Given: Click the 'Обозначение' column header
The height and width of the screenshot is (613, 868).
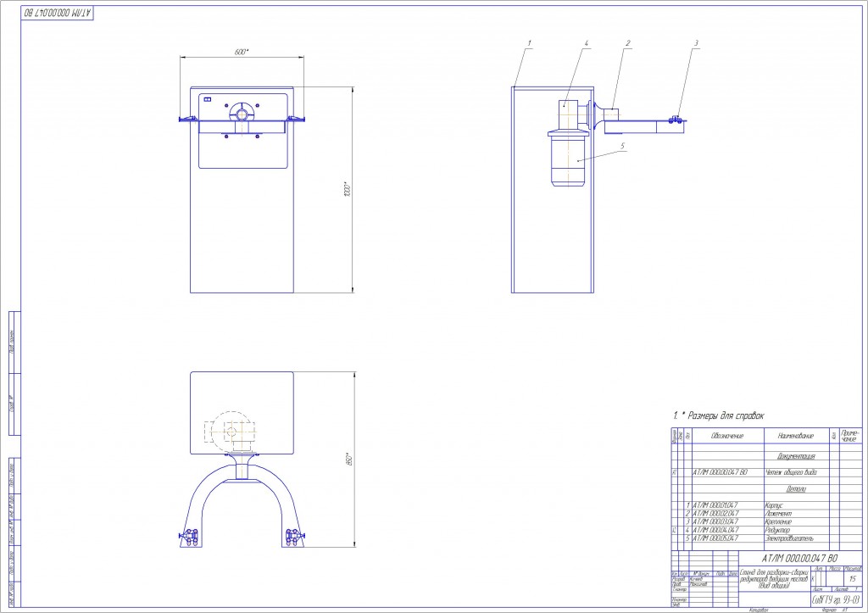Looking at the screenshot, I should coord(727,436).
